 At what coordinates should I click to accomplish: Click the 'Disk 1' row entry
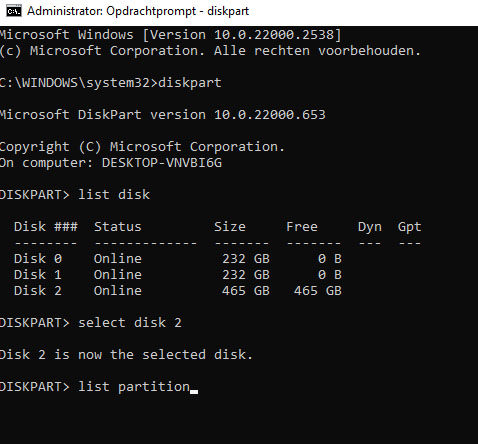pyautogui.click(x=178, y=275)
